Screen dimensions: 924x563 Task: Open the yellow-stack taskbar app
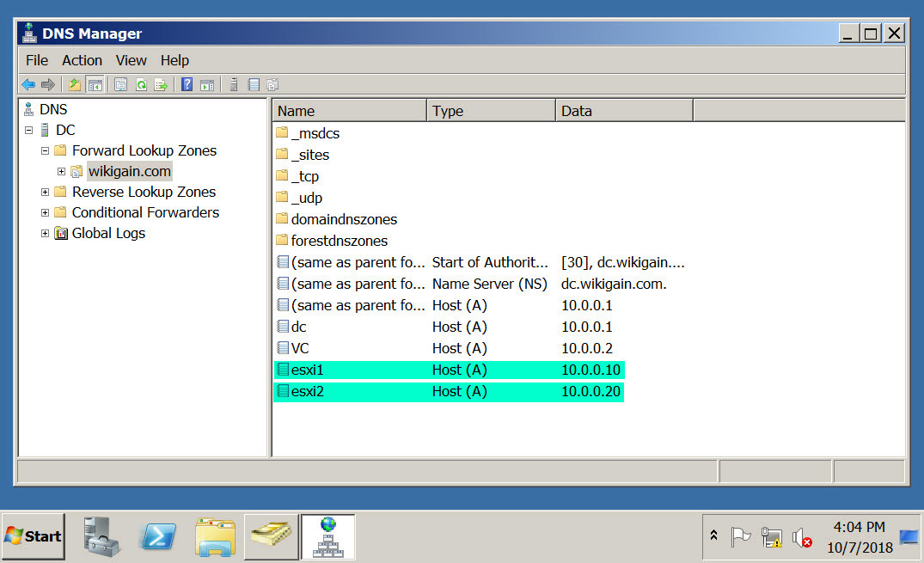point(271,535)
